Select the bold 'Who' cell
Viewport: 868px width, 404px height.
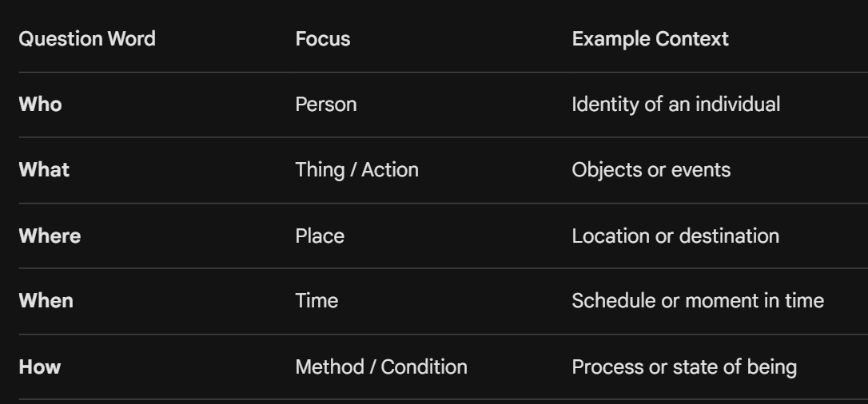tap(40, 105)
